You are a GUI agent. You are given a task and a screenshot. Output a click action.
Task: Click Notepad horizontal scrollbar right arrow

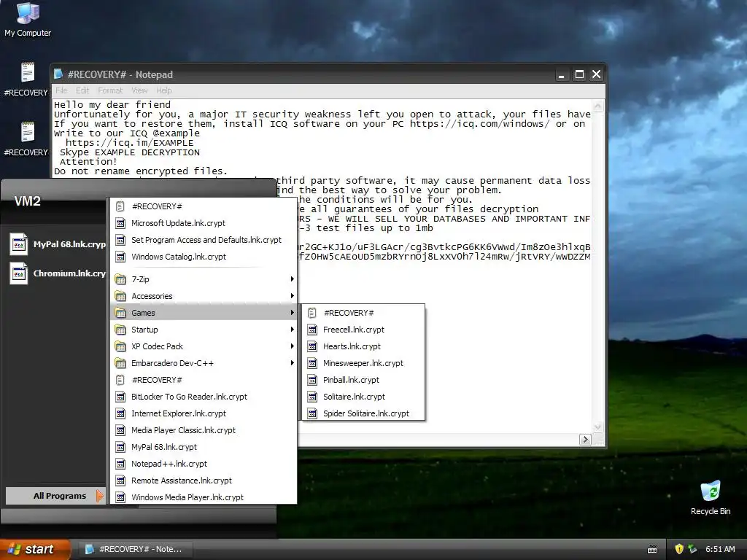[586, 440]
